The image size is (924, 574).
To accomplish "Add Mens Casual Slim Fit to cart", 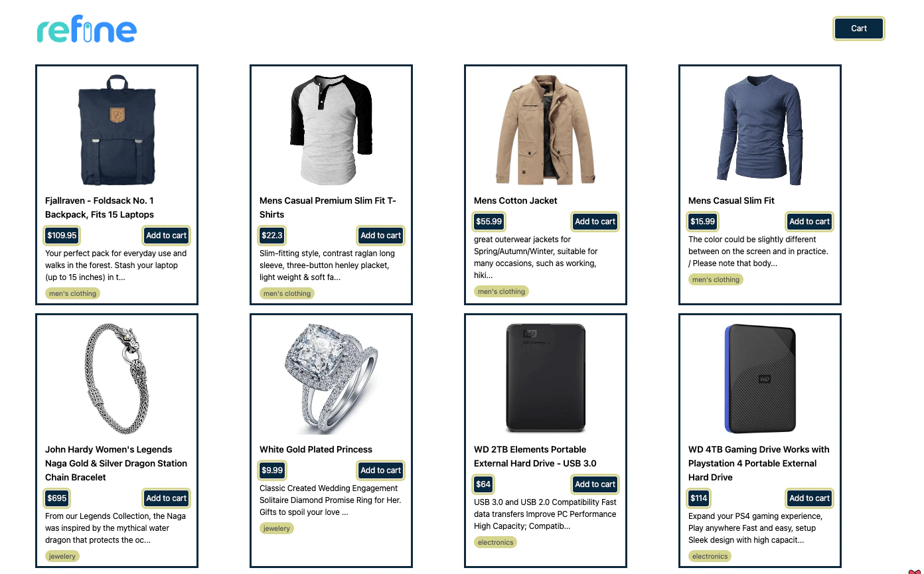I will point(809,222).
